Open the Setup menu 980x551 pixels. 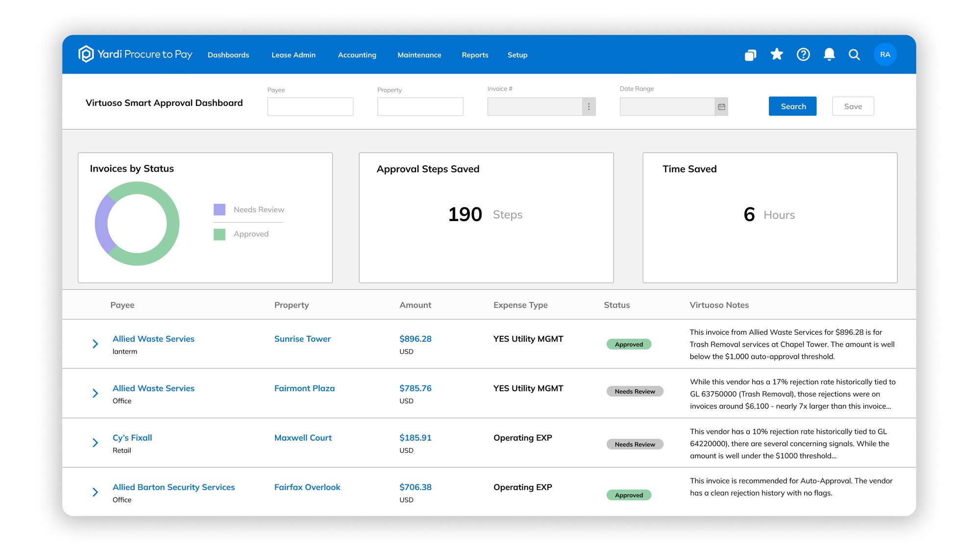pyautogui.click(x=517, y=55)
